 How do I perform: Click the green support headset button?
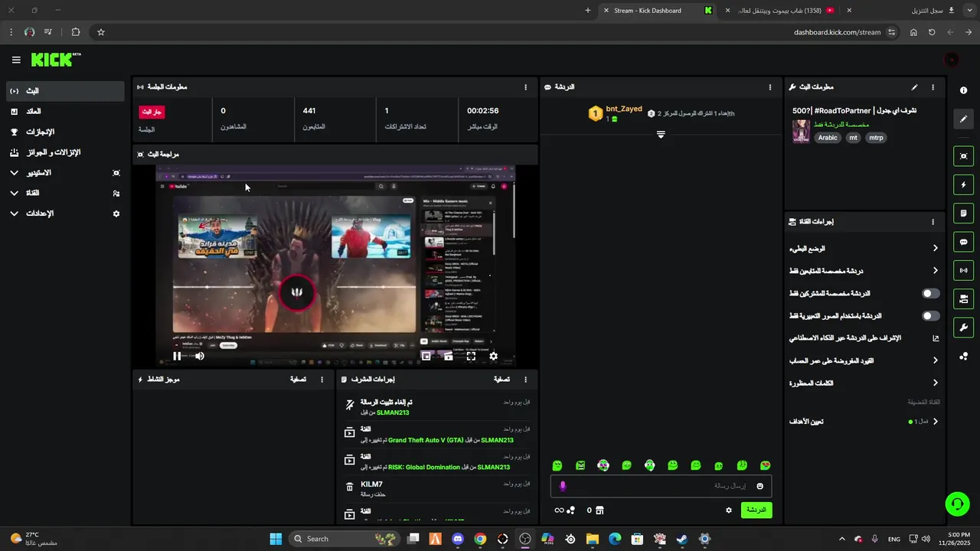click(957, 504)
